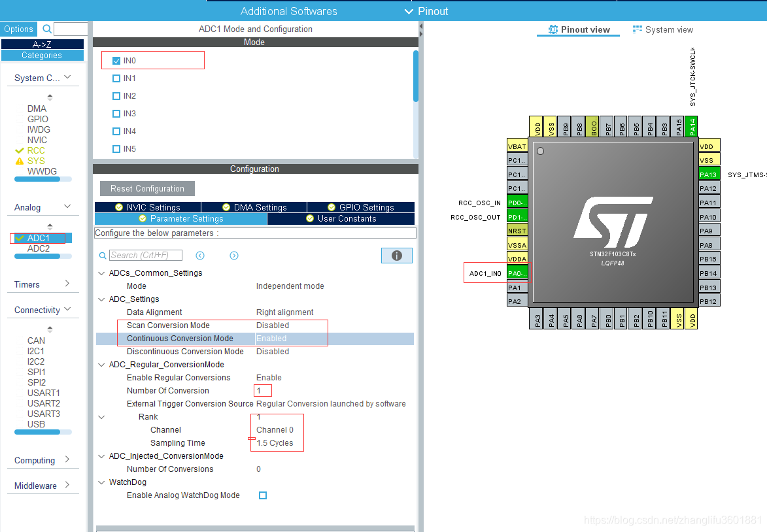Select the PA9 pin on the chip
This screenshot has width=767, height=532.
tap(709, 230)
